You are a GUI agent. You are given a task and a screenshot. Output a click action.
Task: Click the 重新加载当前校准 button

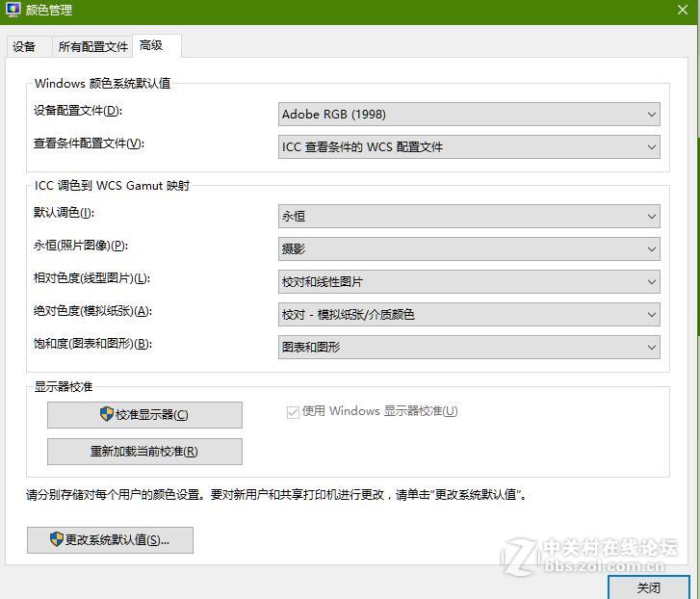(x=144, y=452)
